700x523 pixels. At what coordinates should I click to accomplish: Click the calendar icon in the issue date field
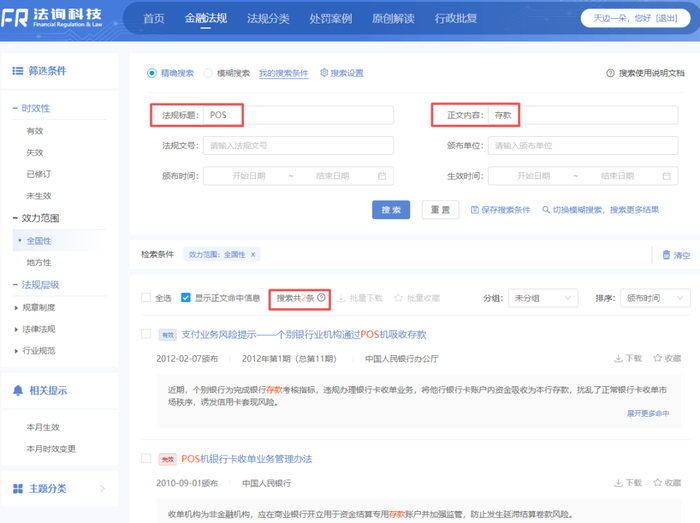coord(382,176)
